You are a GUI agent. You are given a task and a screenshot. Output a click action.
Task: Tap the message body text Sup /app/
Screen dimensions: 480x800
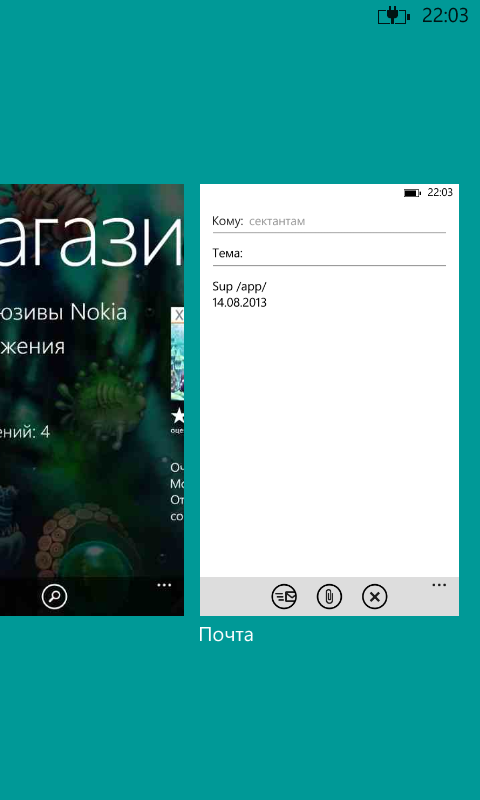coord(239,286)
